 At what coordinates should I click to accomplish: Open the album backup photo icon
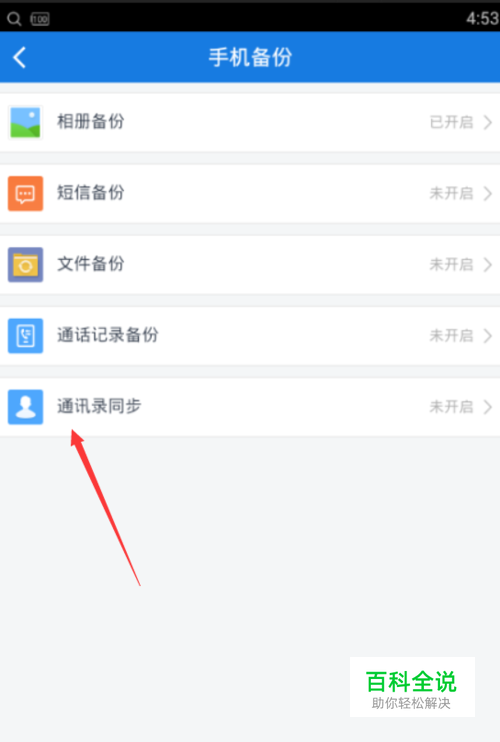click(x=26, y=123)
